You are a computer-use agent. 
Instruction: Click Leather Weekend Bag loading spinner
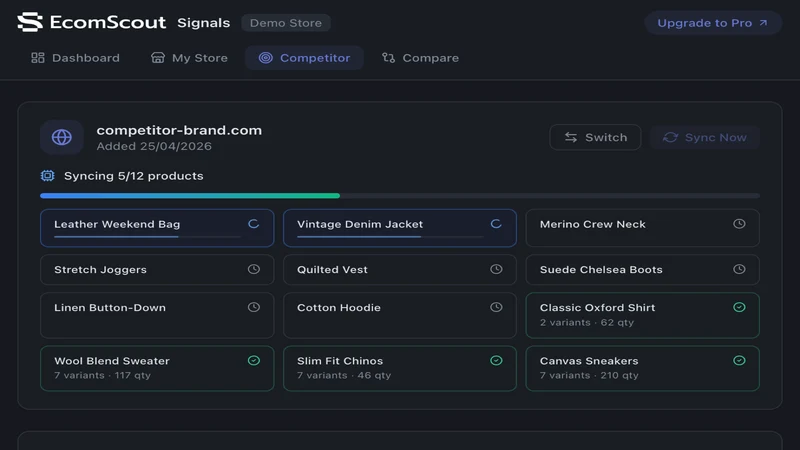click(x=254, y=223)
